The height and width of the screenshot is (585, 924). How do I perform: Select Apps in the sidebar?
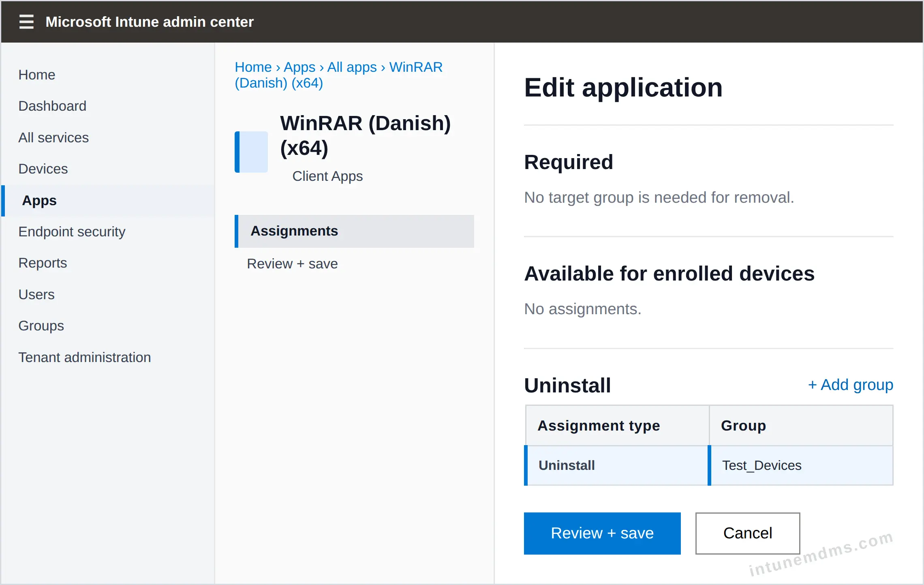click(108, 201)
